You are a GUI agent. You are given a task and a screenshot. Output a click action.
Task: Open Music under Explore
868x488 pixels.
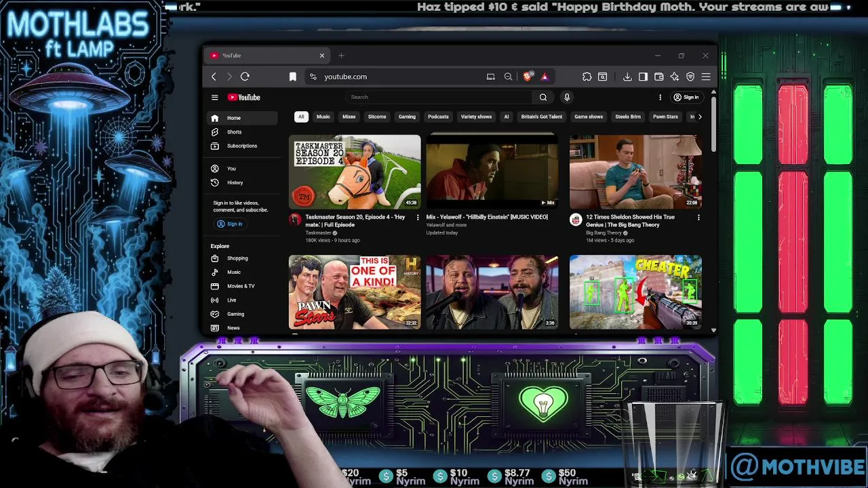tap(243, 272)
